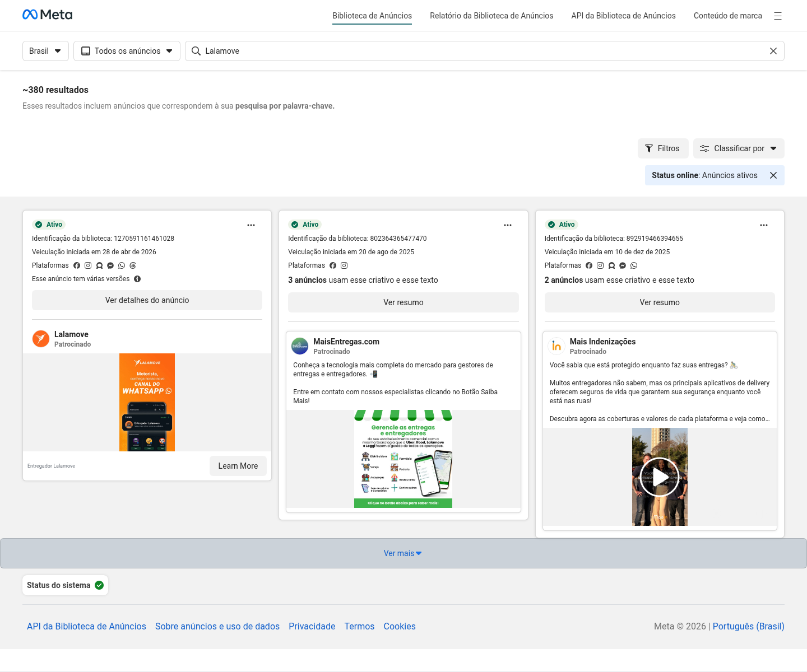Screen dimensions: 807x672
Task: Click library ID text '802364365477470'
Action: [398, 239]
